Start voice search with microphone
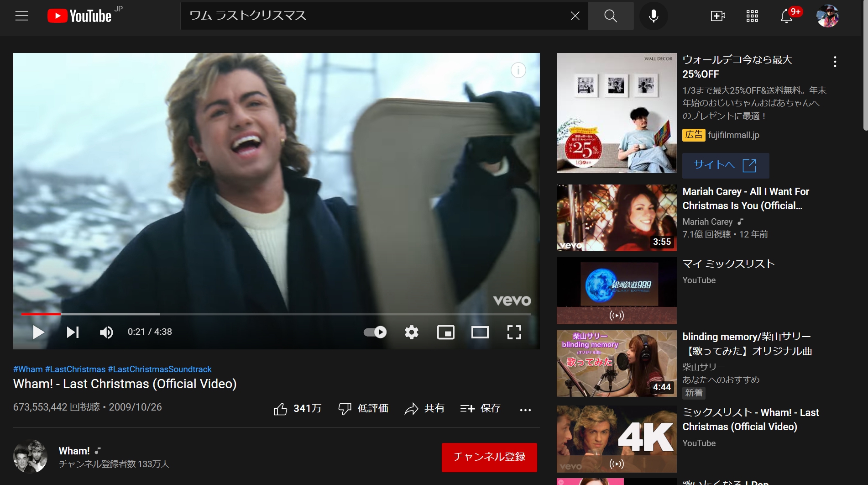This screenshot has width=868, height=485. pyautogui.click(x=654, y=16)
